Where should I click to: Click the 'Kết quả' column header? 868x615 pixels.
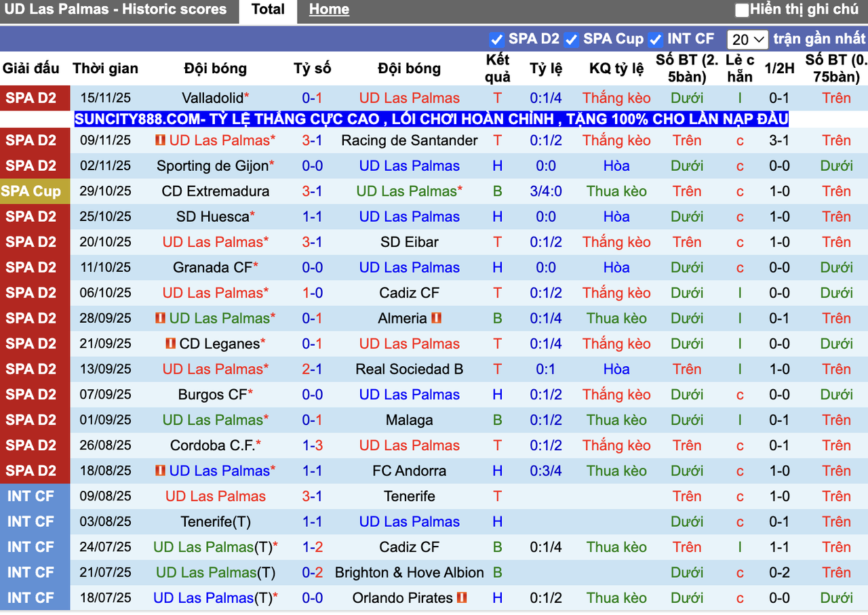(498, 68)
